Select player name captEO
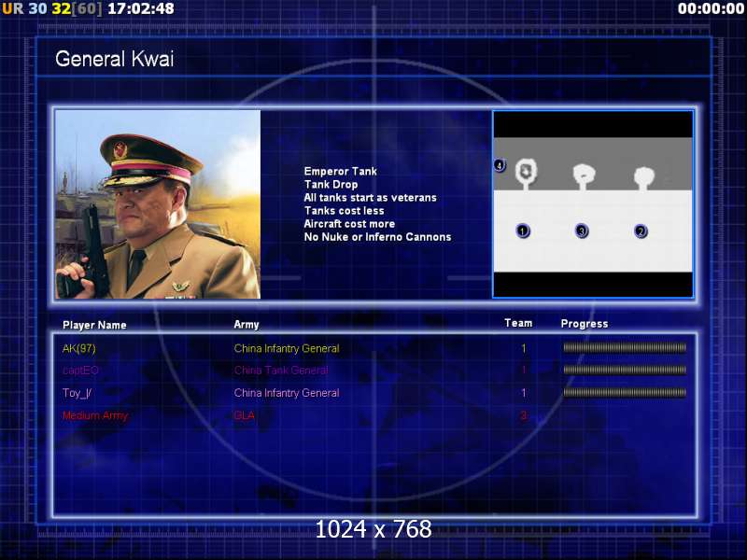The height and width of the screenshot is (560, 747). click(80, 370)
